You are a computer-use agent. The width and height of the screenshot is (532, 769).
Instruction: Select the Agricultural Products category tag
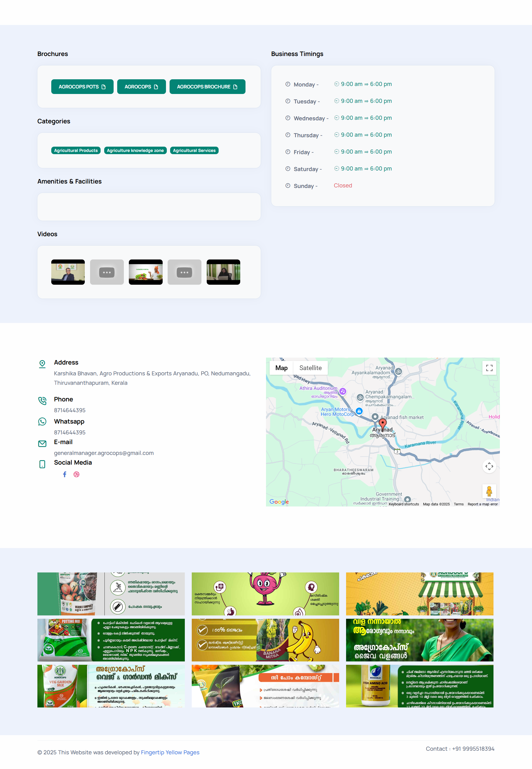point(76,151)
